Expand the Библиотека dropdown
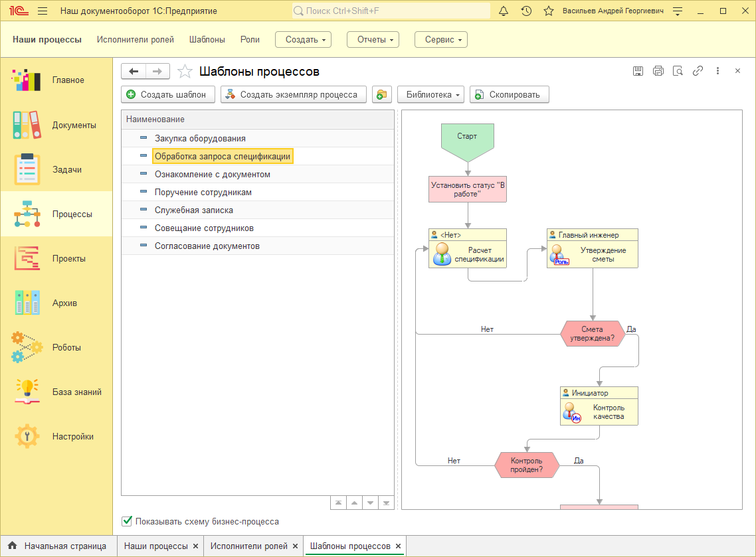Image resolution: width=756 pixels, height=557 pixels. tap(430, 94)
